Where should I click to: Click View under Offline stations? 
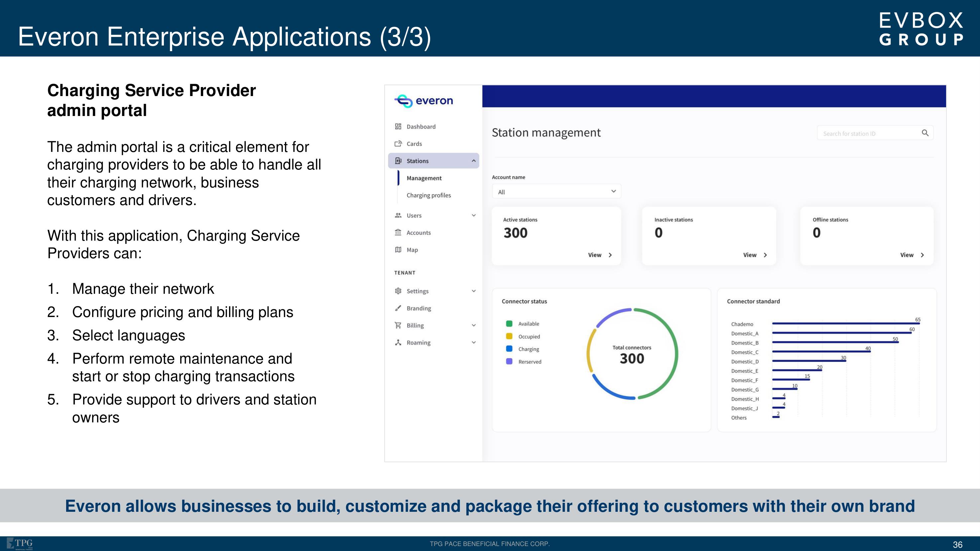tap(907, 255)
